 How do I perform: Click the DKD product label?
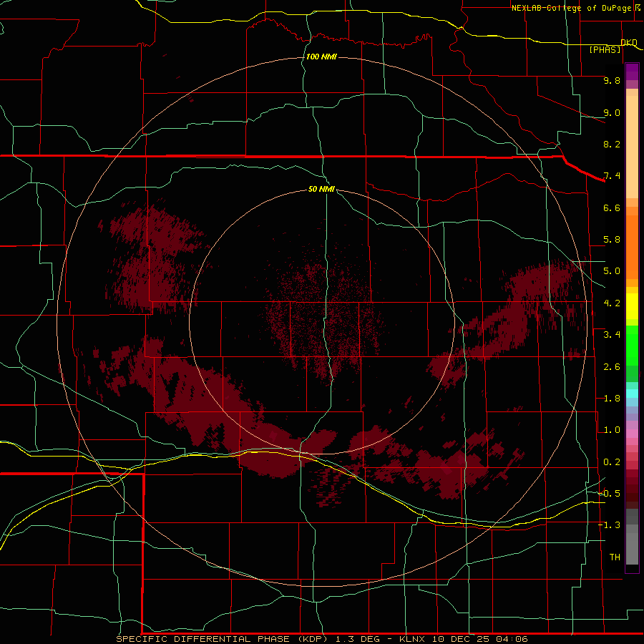[x=629, y=42]
